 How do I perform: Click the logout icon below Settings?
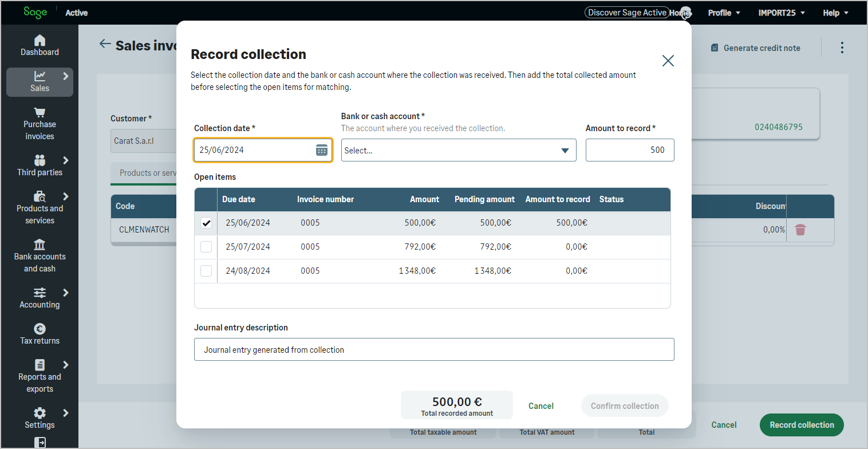pos(40,442)
